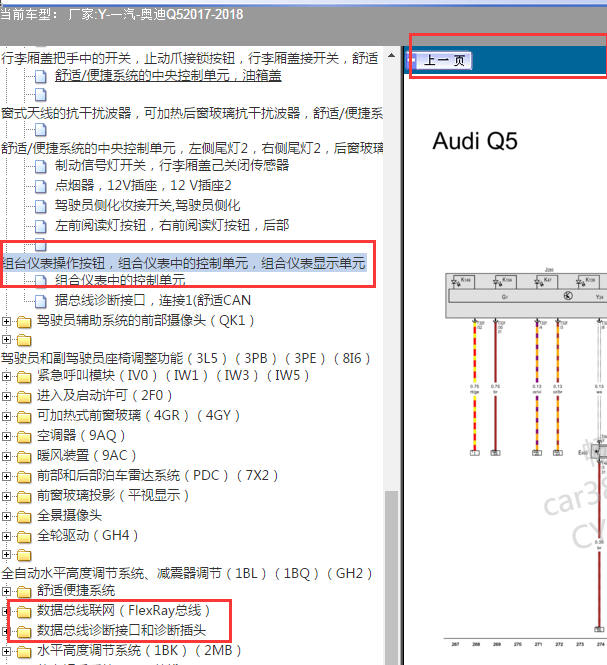
Task: Click folder icon for 数据总线联网 (FlexRay总线)
Action: [24, 612]
